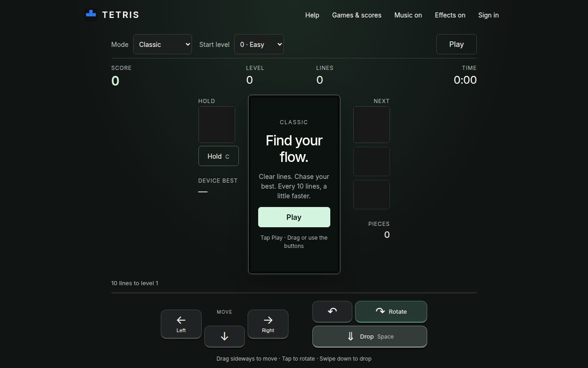Click the Rotate clockwise button
Image resolution: width=588 pixels, height=368 pixels.
(x=391, y=311)
